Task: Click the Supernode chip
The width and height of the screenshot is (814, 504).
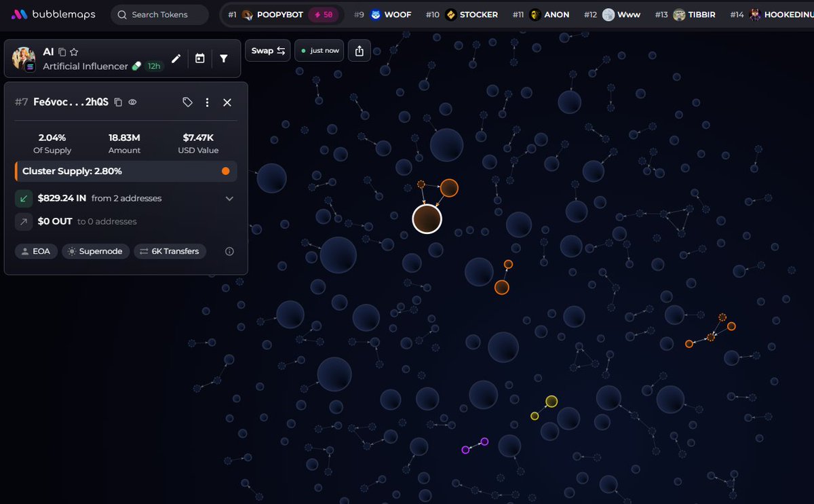Action: [x=96, y=251]
